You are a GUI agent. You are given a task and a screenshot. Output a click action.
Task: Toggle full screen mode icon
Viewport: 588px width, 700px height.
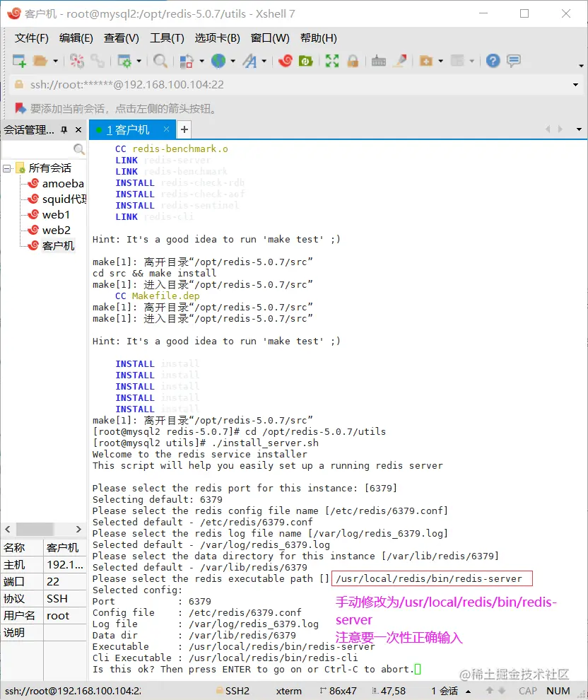(332, 60)
